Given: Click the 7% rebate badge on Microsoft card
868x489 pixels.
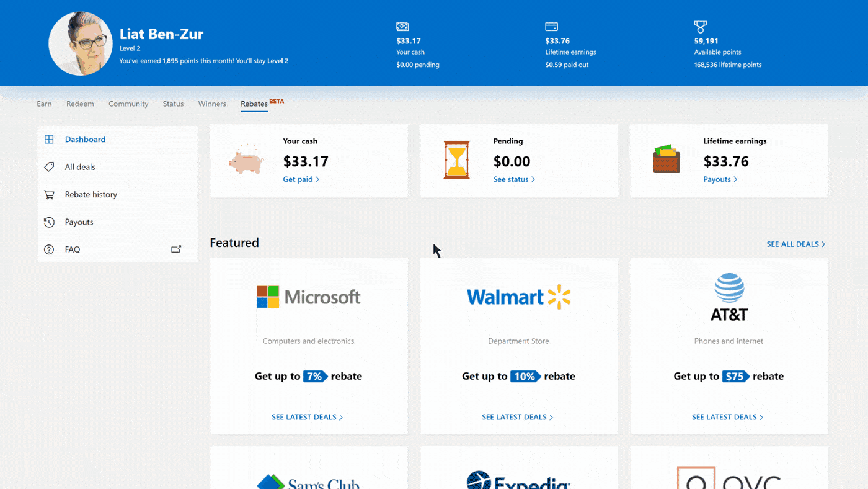Looking at the screenshot, I should point(316,376).
